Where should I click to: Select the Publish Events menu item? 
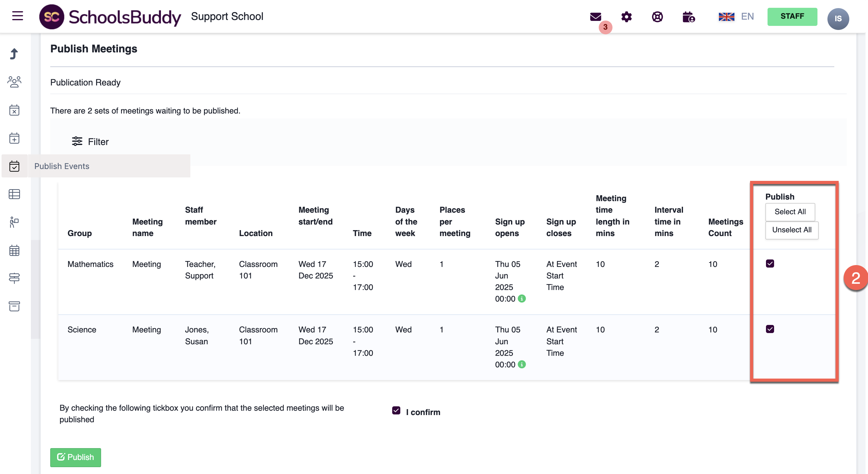[62, 166]
